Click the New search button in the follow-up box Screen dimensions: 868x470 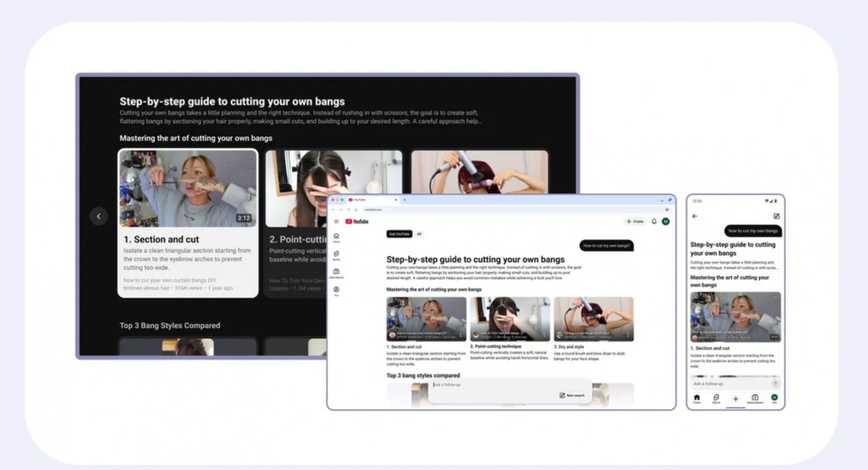click(x=572, y=396)
